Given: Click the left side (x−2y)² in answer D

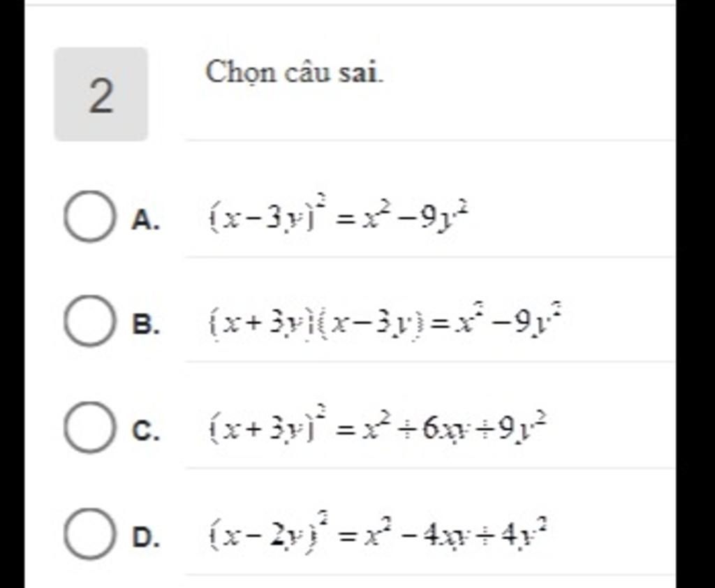Looking at the screenshot, I should [263, 536].
